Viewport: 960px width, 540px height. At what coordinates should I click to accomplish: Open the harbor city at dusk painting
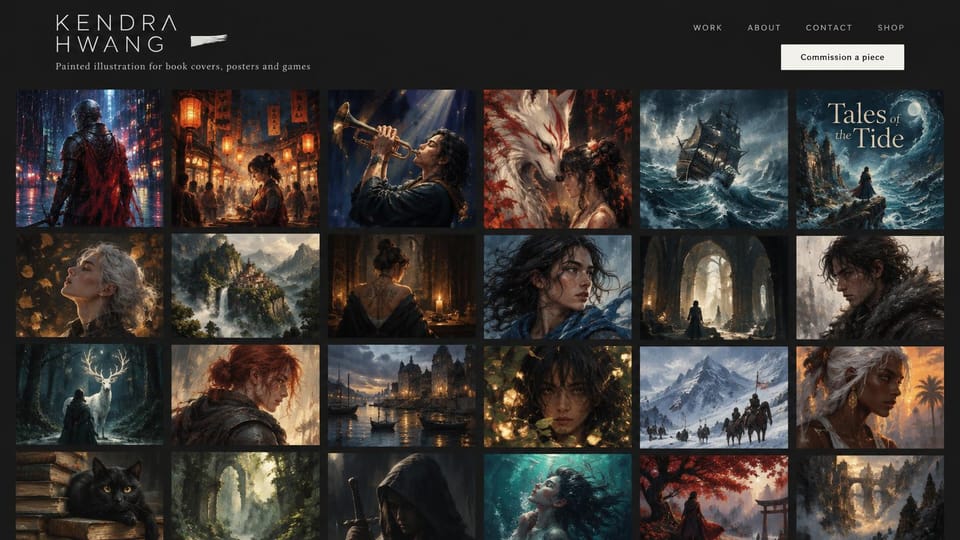tap(402, 396)
